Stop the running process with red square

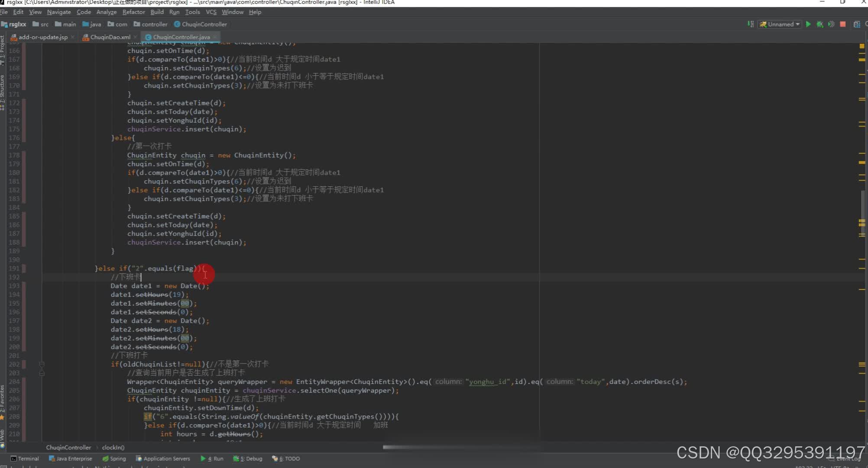(843, 24)
